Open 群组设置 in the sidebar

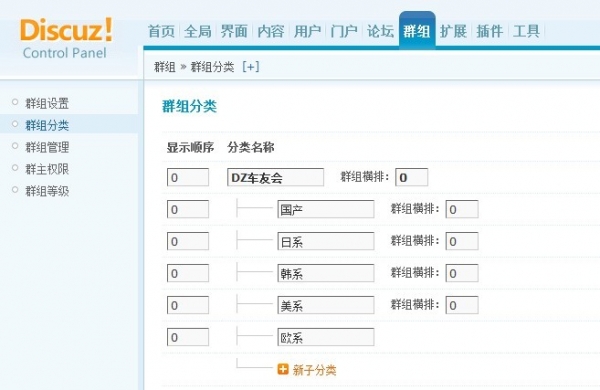point(47,103)
